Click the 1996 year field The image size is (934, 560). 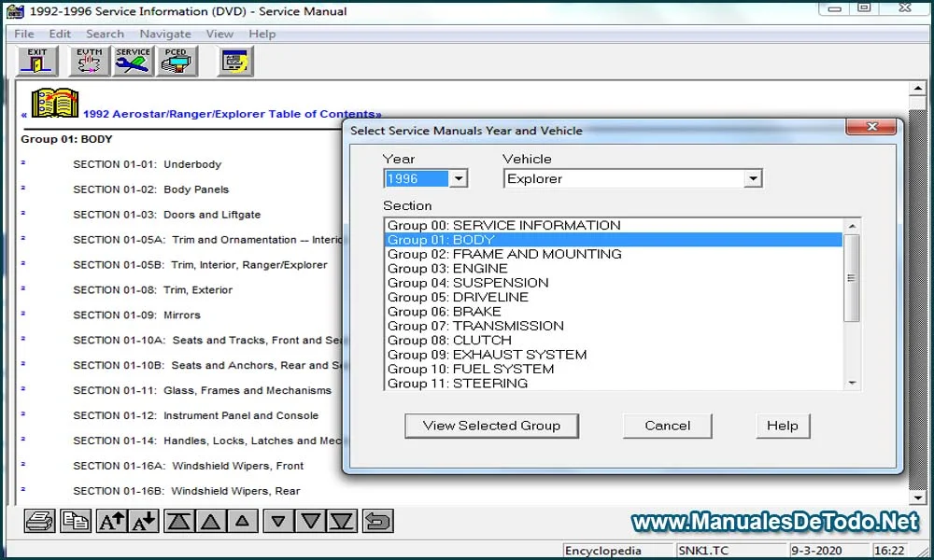coord(417,178)
